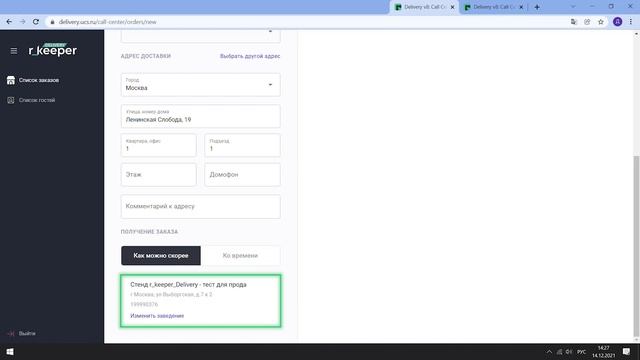Click the translate page icon

tap(574, 22)
